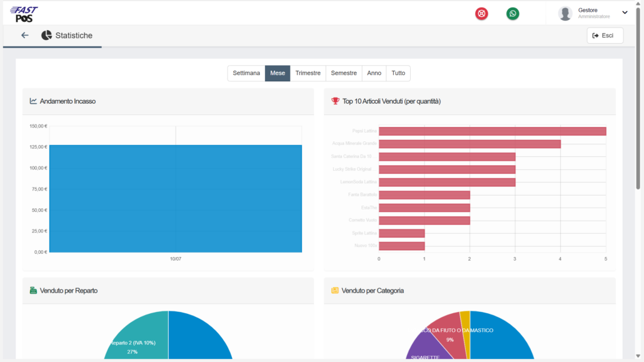This screenshot has width=644, height=362.
Task: Click the 'Fanta Barattolo' item label
Action: [x=362, y=195]
